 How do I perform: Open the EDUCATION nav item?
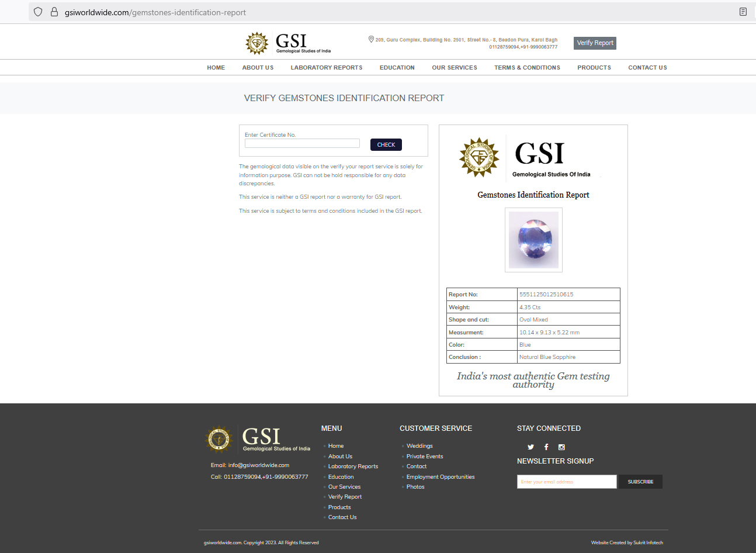(397, 68)
